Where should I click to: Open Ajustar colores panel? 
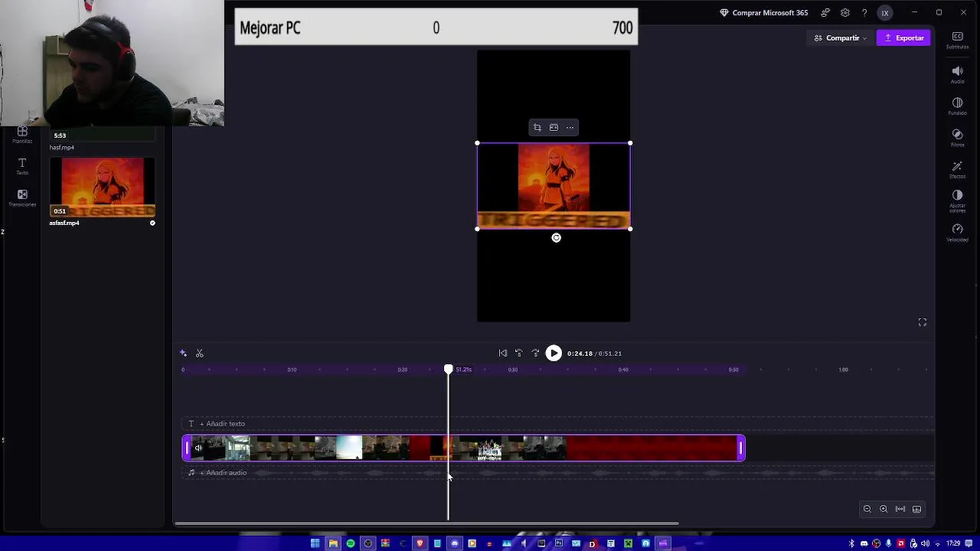click(x=957, y=201)
